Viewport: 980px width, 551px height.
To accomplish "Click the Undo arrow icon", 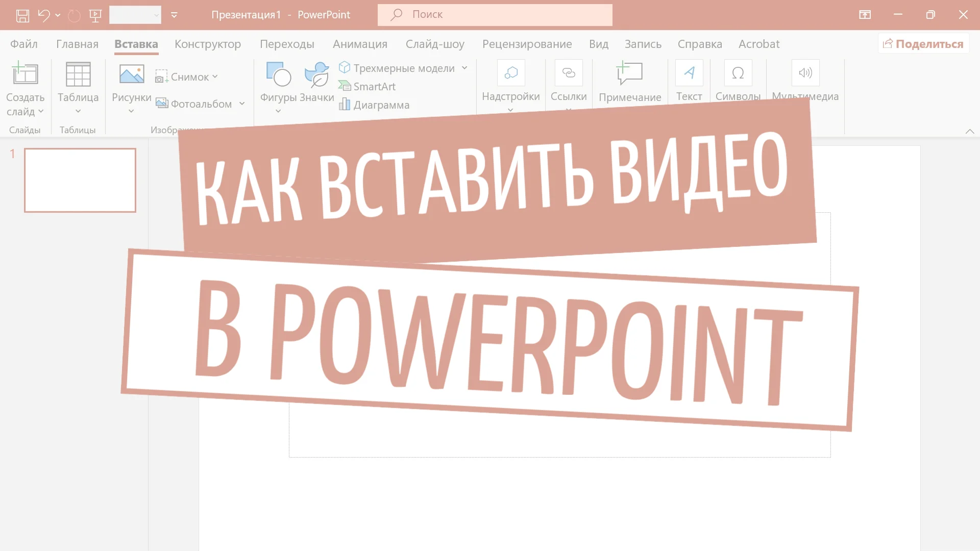I will pos(44,15).
